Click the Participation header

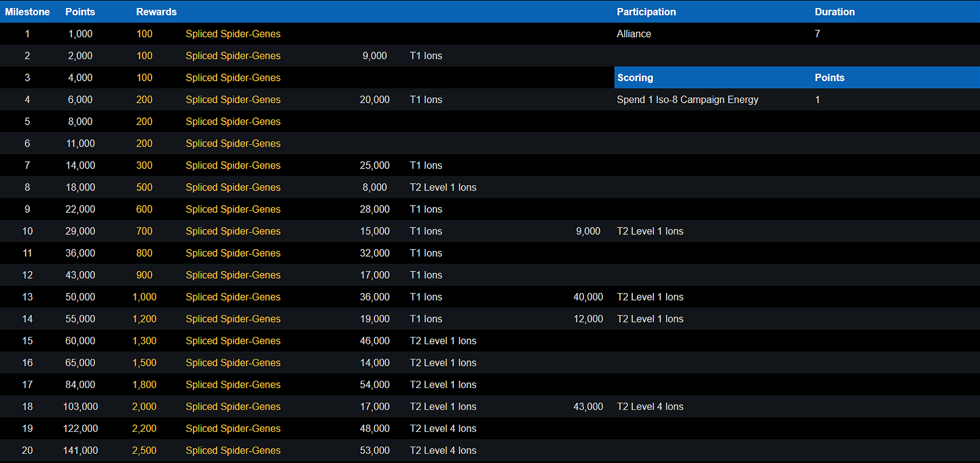tap(646, 12)
